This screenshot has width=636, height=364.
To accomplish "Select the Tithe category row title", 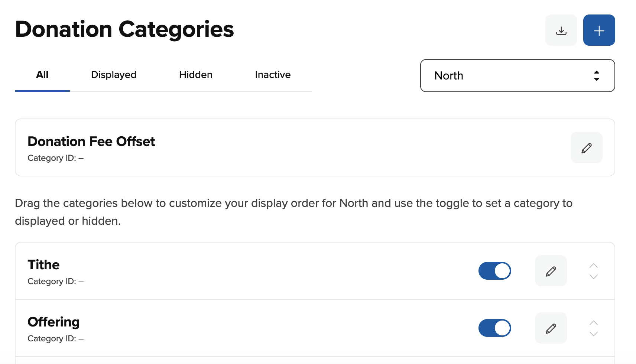I will click(x=44, y=265).
